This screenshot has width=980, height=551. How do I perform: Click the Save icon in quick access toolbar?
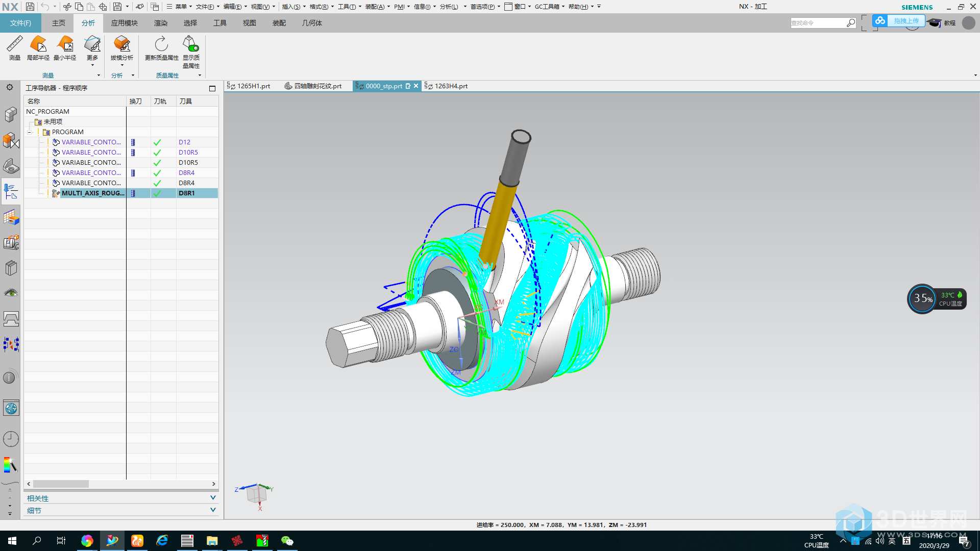(x=30, y=7)
